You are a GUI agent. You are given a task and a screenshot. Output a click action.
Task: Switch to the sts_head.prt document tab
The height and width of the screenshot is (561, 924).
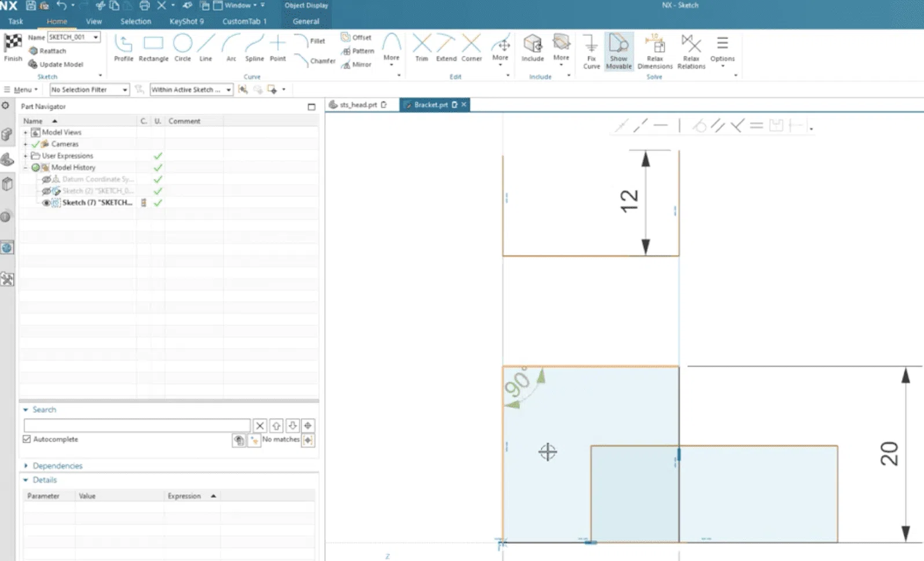[358, 105]
